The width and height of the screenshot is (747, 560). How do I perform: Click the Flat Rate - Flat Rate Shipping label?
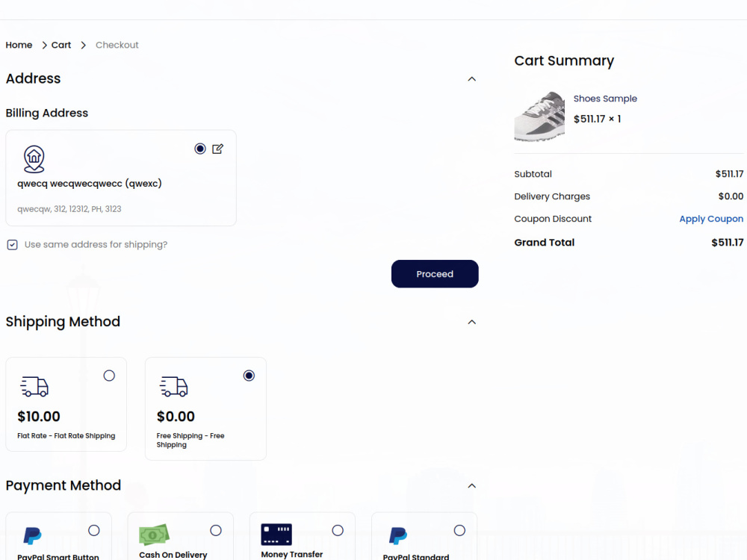click(66, 436)
